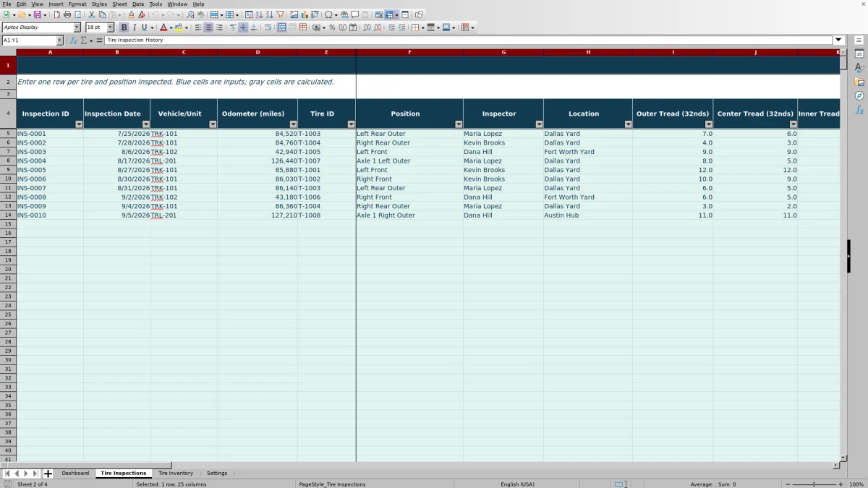Adjust the zoom slider
Screen dimensions: 868x488
pyautogui.click(x=814, y=484)
